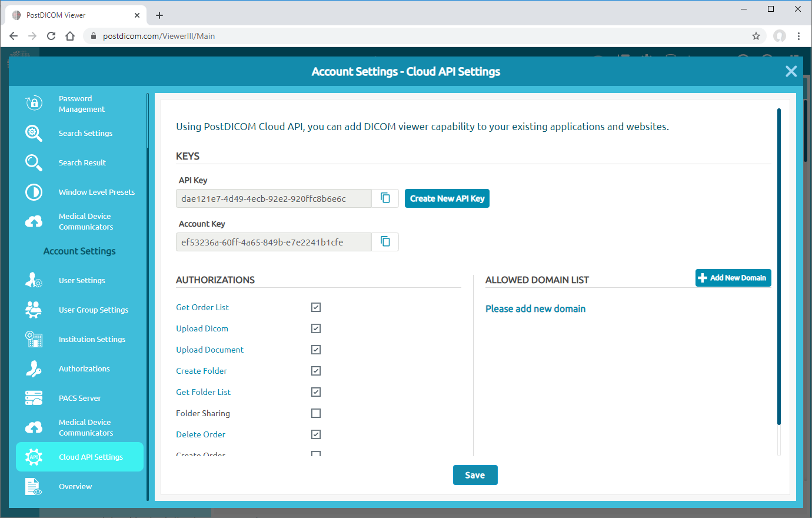The image size is (812, 518).
Task: Click the Get Order List link
Action: (202, 307)
